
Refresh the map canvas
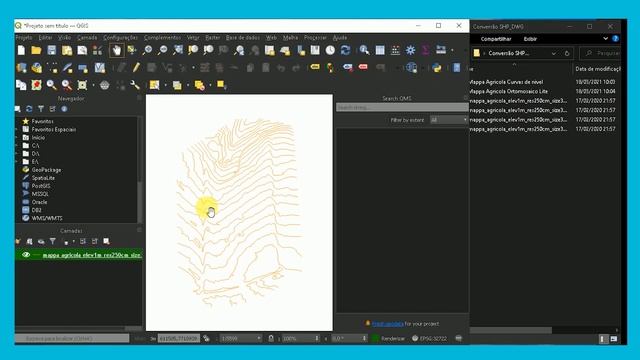coord(345,50)
